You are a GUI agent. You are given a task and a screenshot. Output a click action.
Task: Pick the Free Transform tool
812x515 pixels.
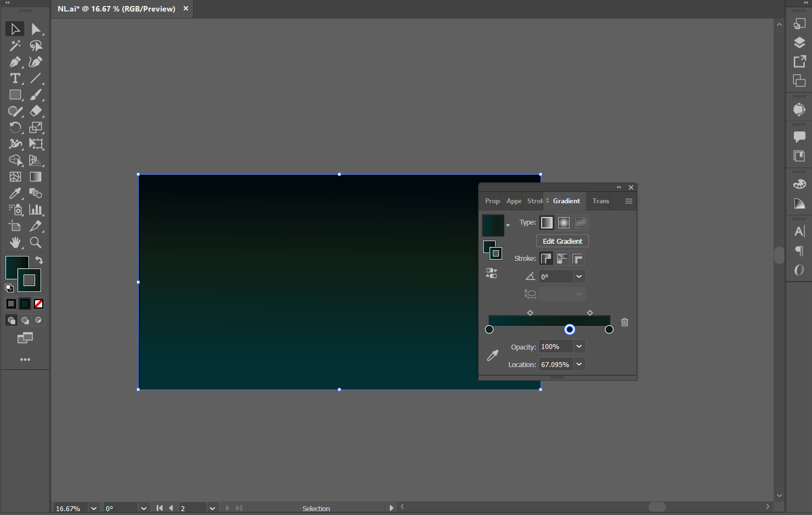(x=36, y=144)
